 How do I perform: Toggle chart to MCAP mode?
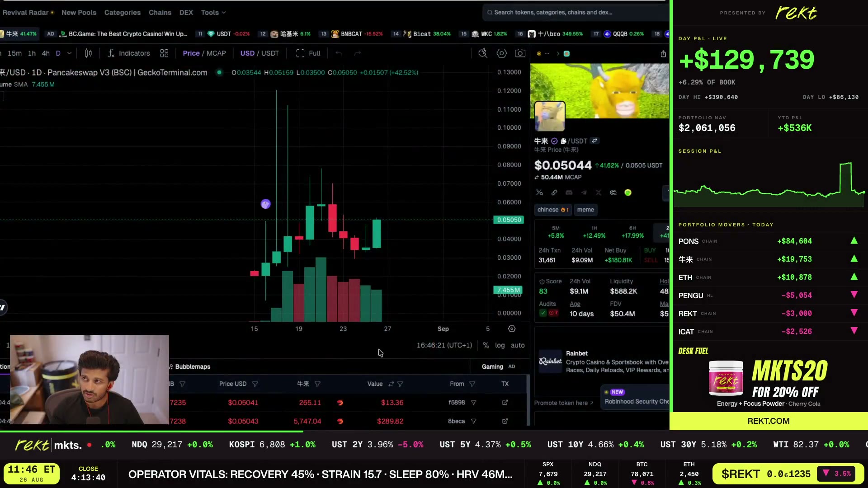[216, 53]
